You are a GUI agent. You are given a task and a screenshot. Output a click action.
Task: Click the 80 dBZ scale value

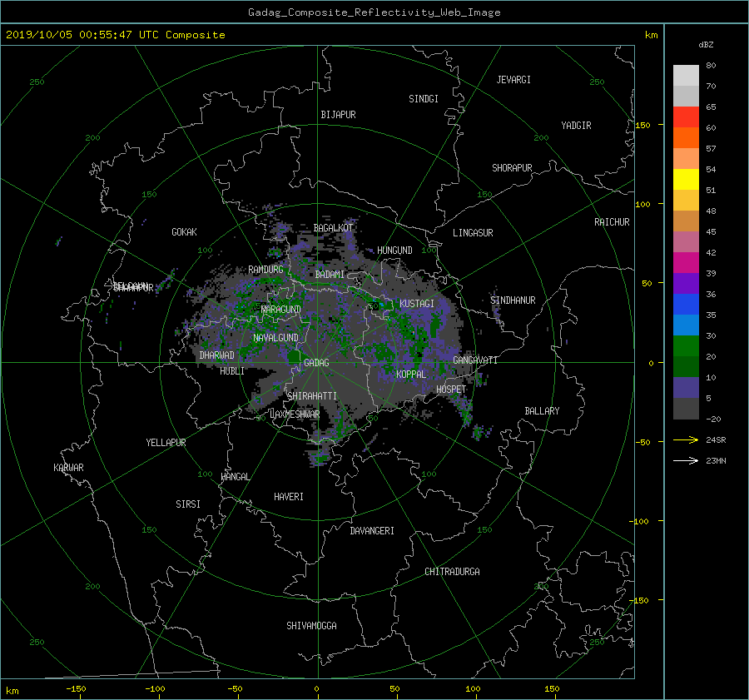click(711, 66)
